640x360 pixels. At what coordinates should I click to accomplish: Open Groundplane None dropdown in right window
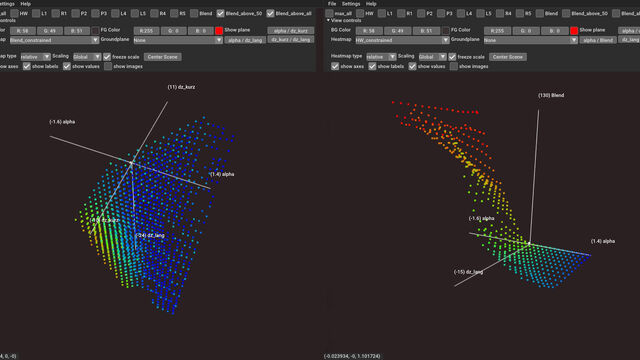point(531,40)
